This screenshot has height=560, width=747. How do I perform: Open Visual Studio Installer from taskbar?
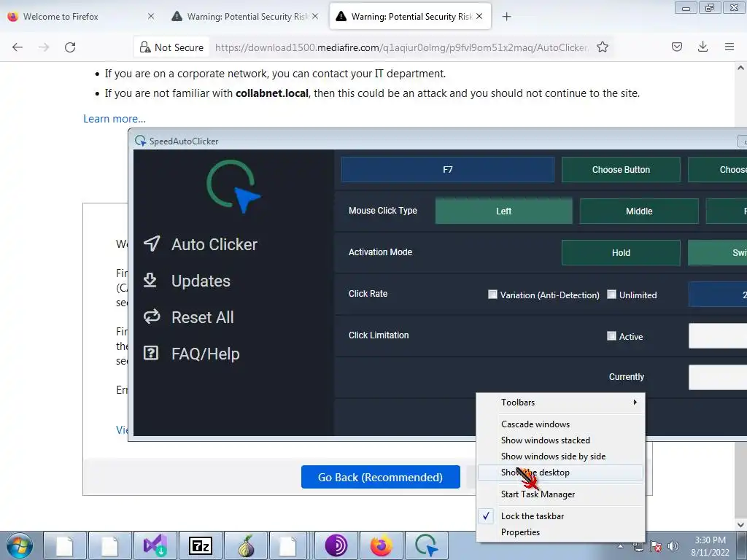(155, 545)
